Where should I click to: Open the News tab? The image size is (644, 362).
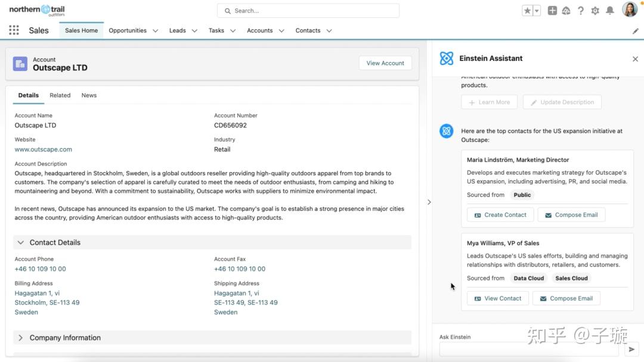point(89,95)
